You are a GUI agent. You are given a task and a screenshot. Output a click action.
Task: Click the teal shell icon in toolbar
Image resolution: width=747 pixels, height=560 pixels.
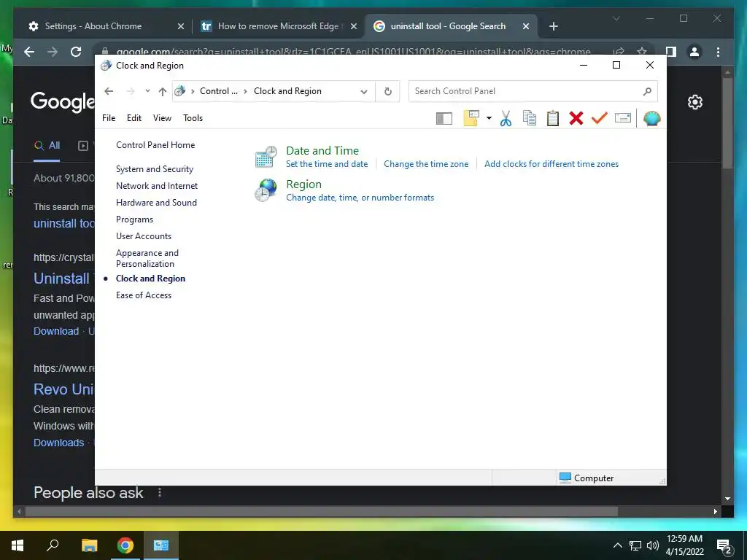651,118
